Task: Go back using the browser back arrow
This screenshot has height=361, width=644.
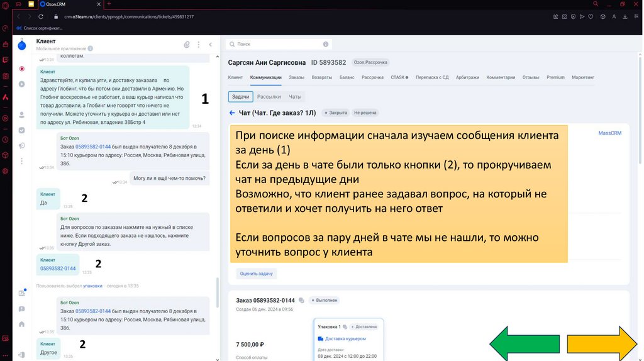Action: click(x=18, y=17)
